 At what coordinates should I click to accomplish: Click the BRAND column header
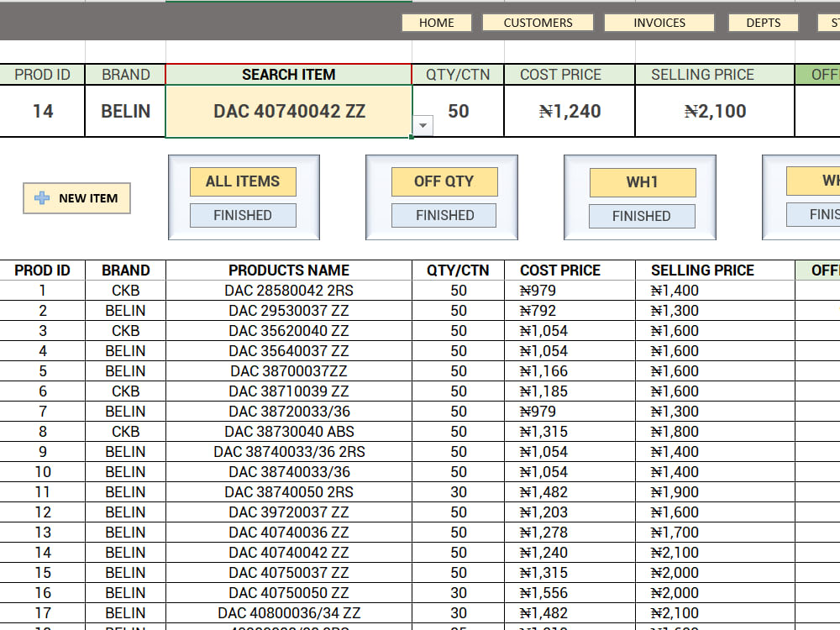(x=125, y=270)
